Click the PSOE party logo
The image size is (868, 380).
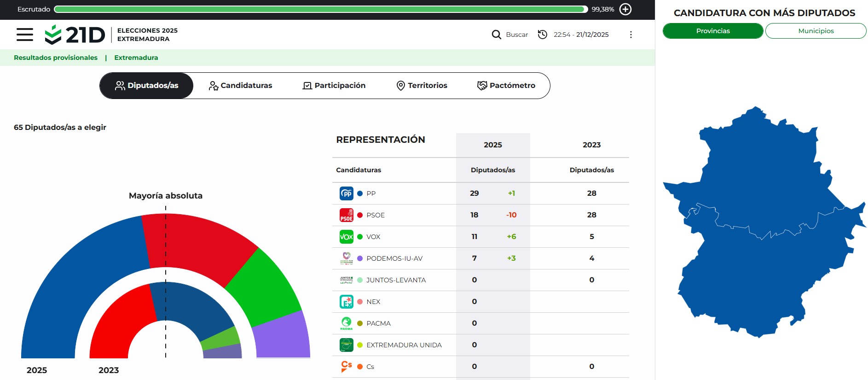[346, 215]
